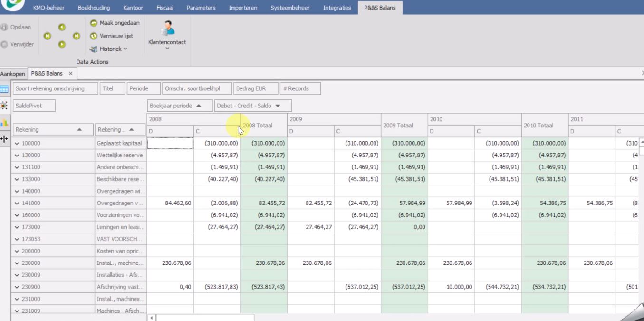
Task: Open the Parameters ribbon tab
Action: (201, 8)
